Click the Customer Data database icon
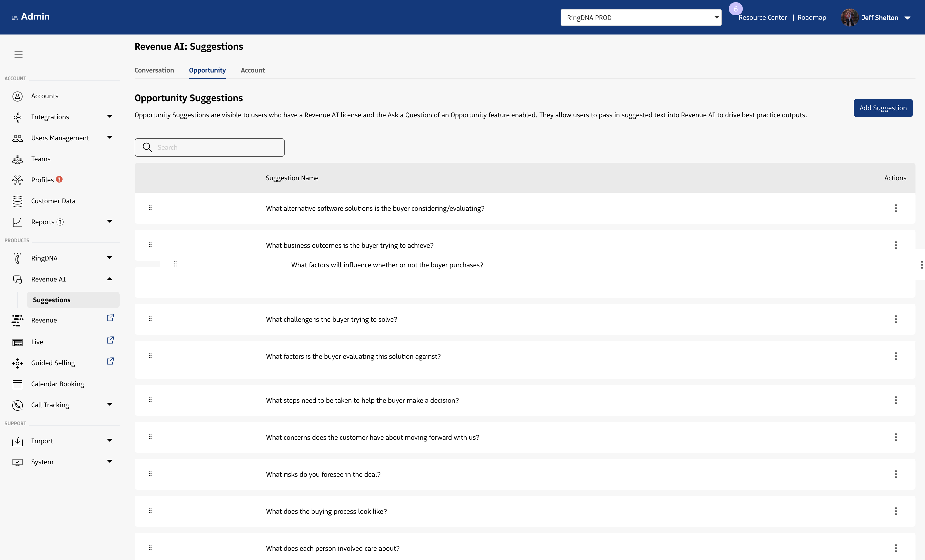The height and width of the screenshot is (560, 925). pos(17,201)
